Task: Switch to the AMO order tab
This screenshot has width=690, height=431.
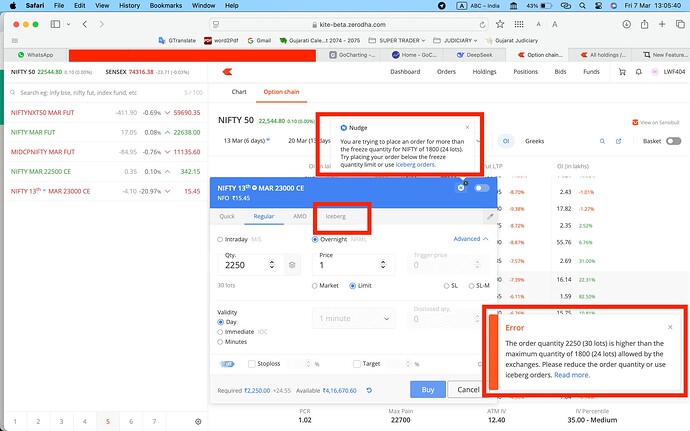Action: (300, 216)
